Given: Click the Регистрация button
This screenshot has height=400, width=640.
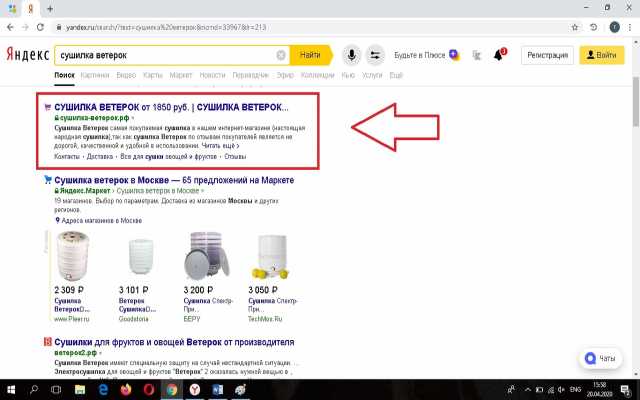Looking at the screenshot, I should [547, 55].
